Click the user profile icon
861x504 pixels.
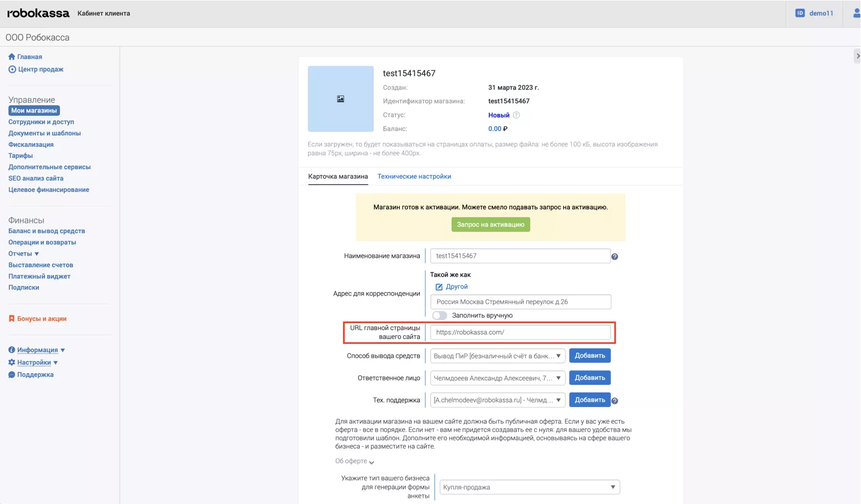[857, 13]
